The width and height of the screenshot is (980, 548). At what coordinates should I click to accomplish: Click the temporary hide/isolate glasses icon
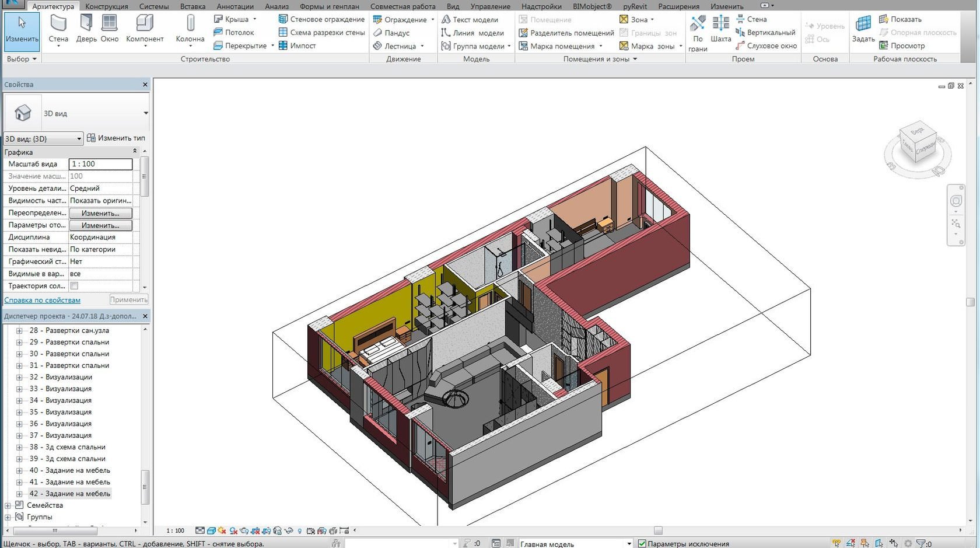pos(288,530)
